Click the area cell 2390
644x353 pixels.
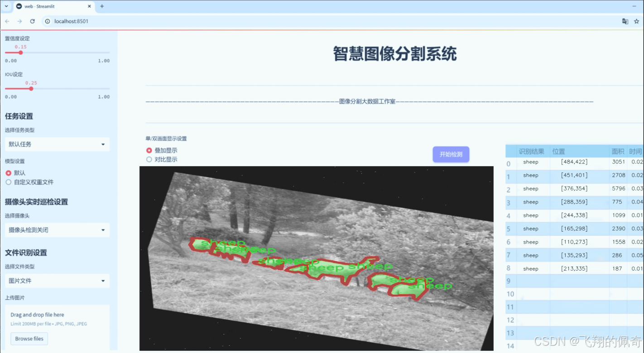tap(618, 229)
